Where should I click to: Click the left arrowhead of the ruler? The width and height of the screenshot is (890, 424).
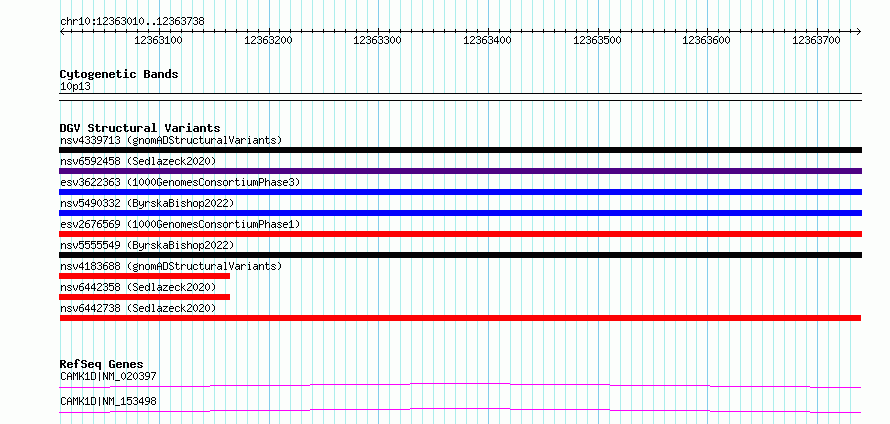click(x=62, y=31)
